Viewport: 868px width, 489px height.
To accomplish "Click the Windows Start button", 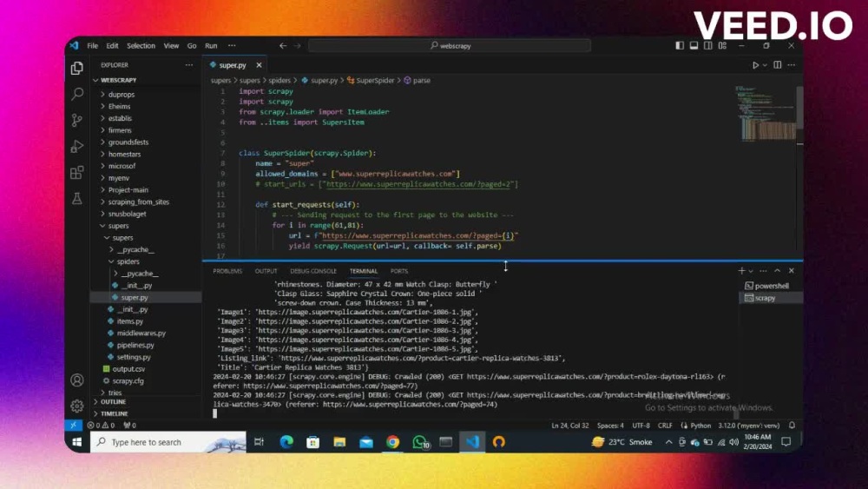I will (77, 442).
